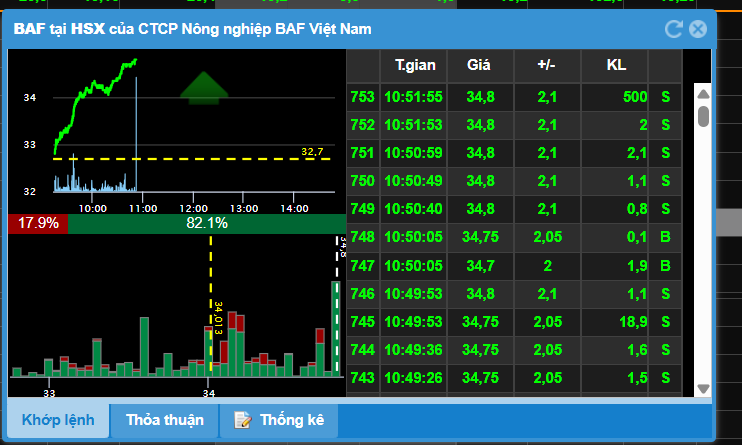Click the 11:00 time axis label
742x445 pixels.
143,208
